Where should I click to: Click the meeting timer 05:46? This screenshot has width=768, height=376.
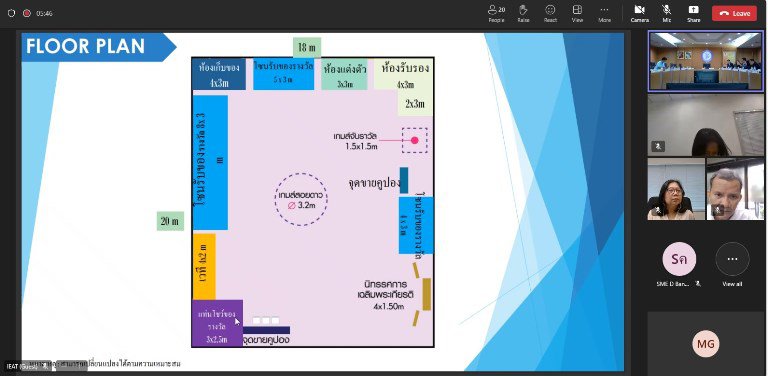coord(44,14)
